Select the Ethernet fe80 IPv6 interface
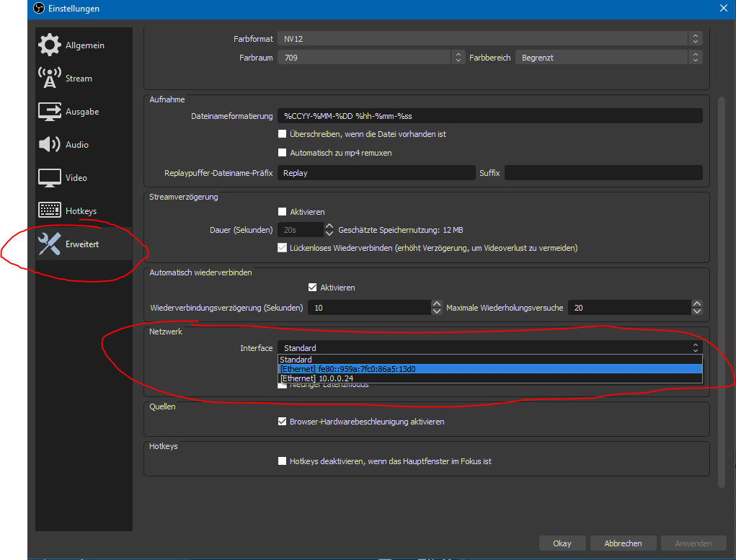 click(490, 369)
